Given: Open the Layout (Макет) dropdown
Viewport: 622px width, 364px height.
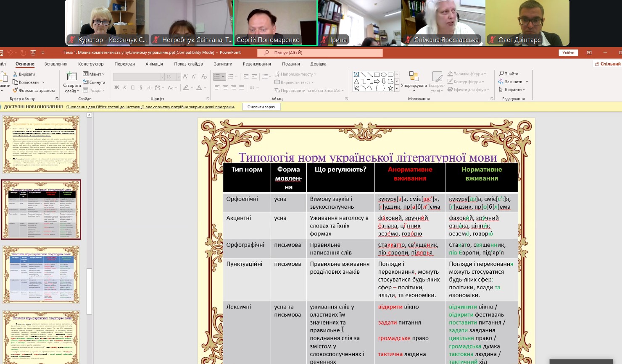Looking at the screenshot, I should click(94, 74).
